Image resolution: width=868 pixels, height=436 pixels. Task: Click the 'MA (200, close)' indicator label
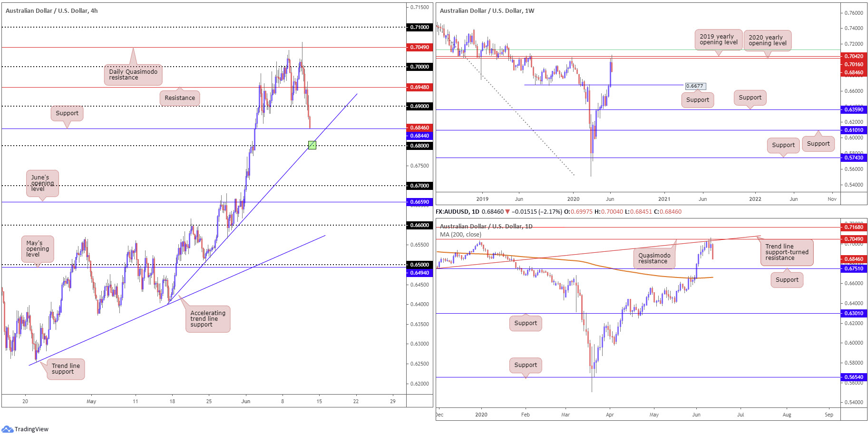[x=460, y=235]
